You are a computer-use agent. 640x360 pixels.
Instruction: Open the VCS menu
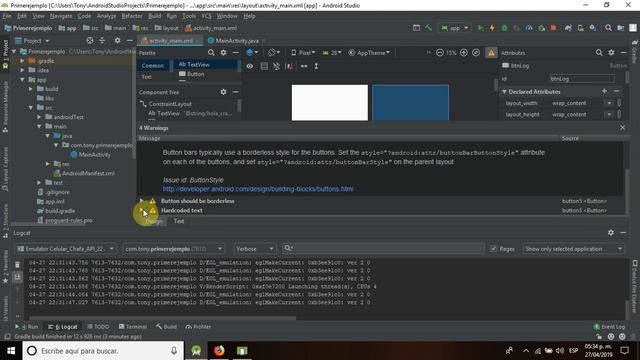[206, 16]
